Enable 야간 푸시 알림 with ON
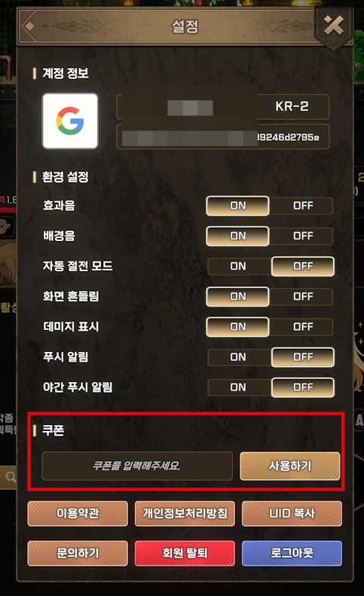This screenshot has height=596, width=364. click(238, 387)
